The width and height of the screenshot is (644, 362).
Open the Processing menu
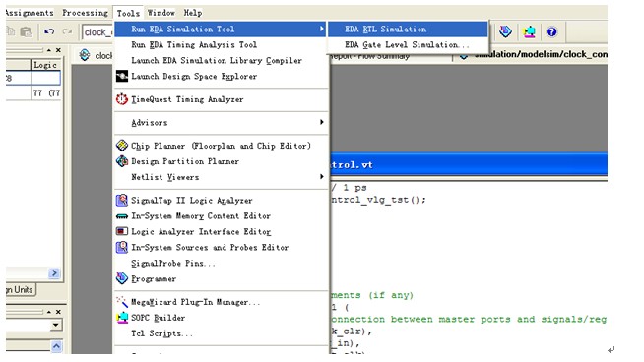[86, 13]
